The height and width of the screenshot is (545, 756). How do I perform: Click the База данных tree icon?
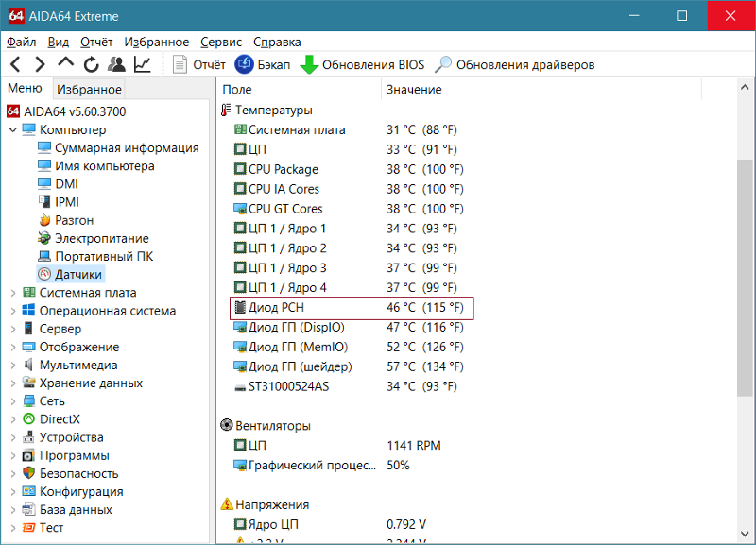coord(29,509)
